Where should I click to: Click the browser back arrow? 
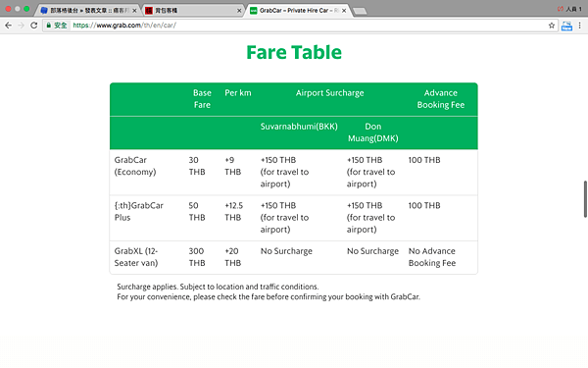(8, 26)
